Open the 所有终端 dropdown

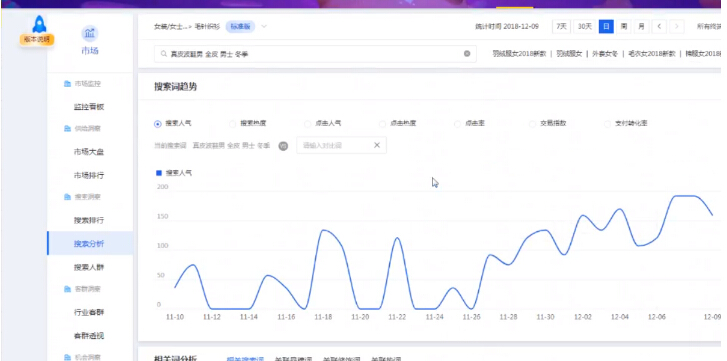pos(709,26)
